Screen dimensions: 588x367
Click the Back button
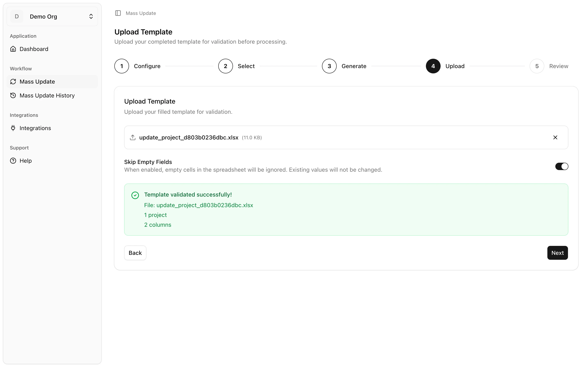tap(135, 253)
